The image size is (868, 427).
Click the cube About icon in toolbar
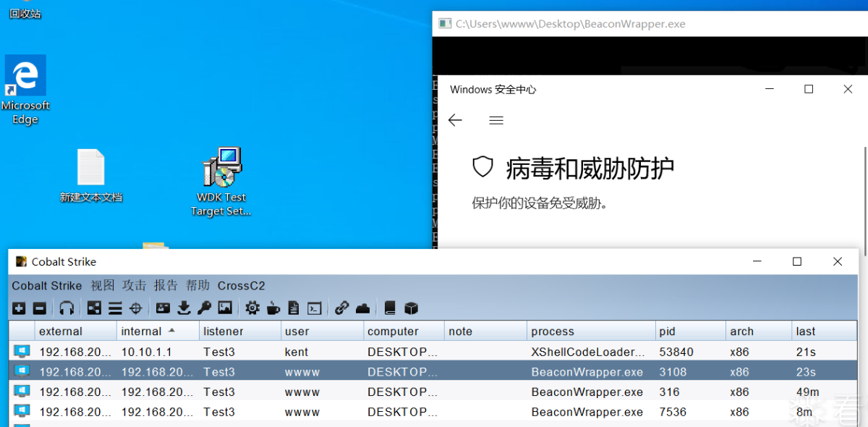411,308
